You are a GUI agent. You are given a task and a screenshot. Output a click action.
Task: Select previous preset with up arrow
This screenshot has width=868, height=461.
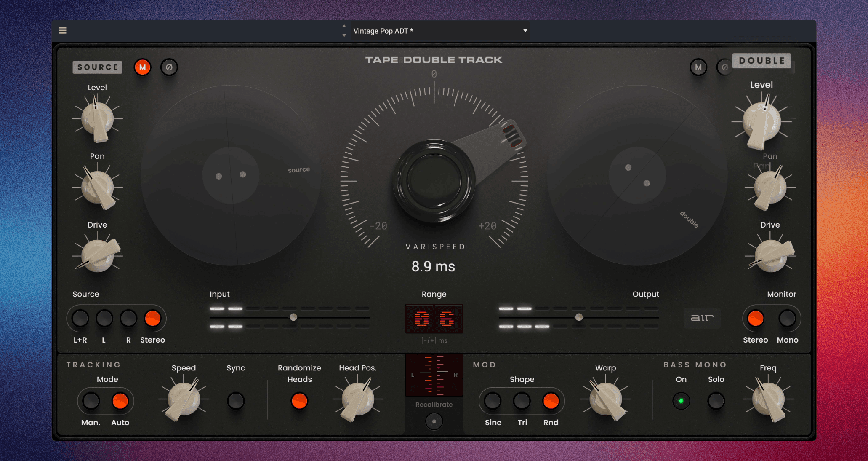point(344,26)
